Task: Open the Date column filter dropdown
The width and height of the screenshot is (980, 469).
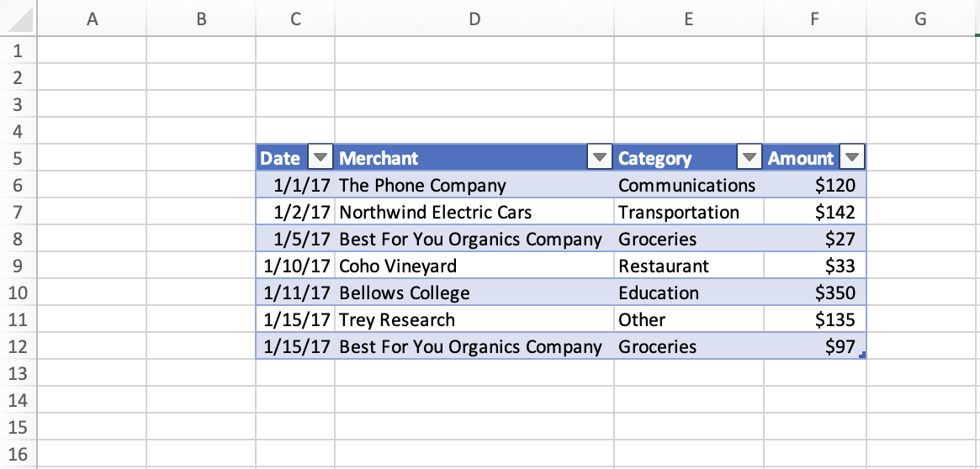Action: pos(321,158)
